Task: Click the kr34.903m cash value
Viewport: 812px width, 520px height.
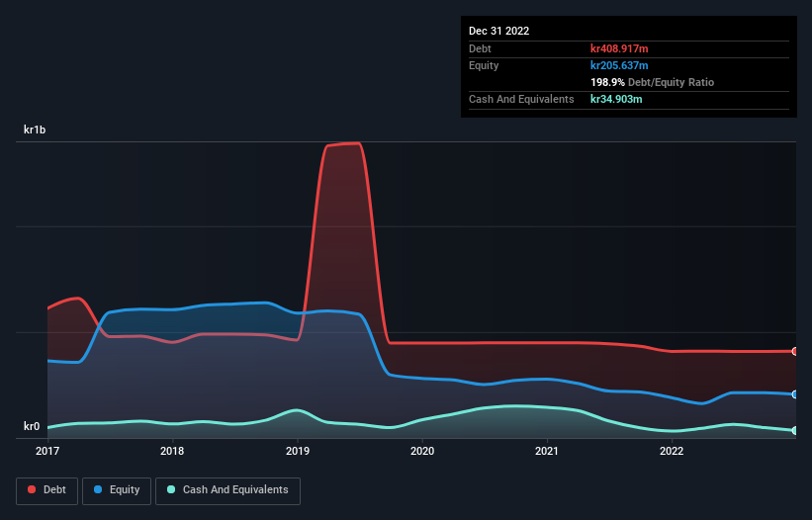Action: tap(616, 99)
